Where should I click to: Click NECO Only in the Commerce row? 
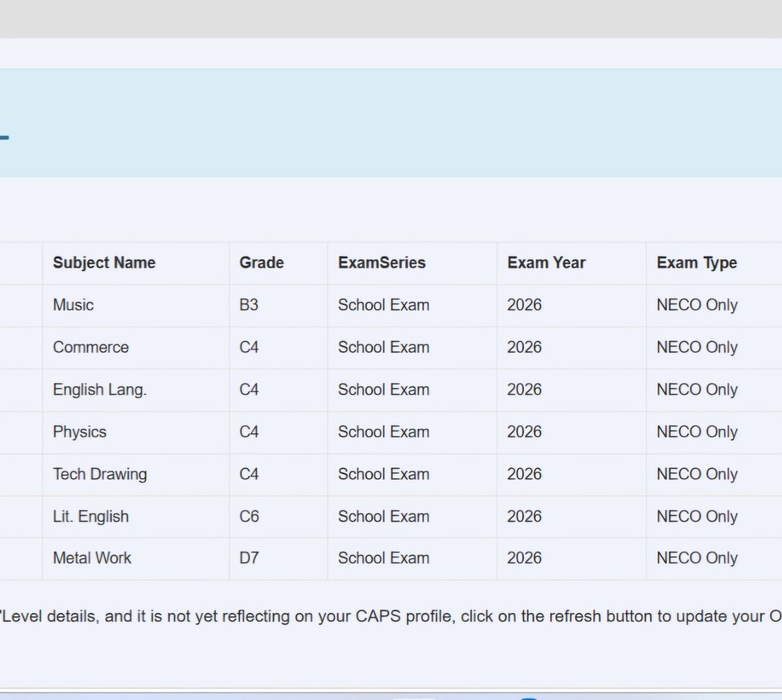pos(697,347)
